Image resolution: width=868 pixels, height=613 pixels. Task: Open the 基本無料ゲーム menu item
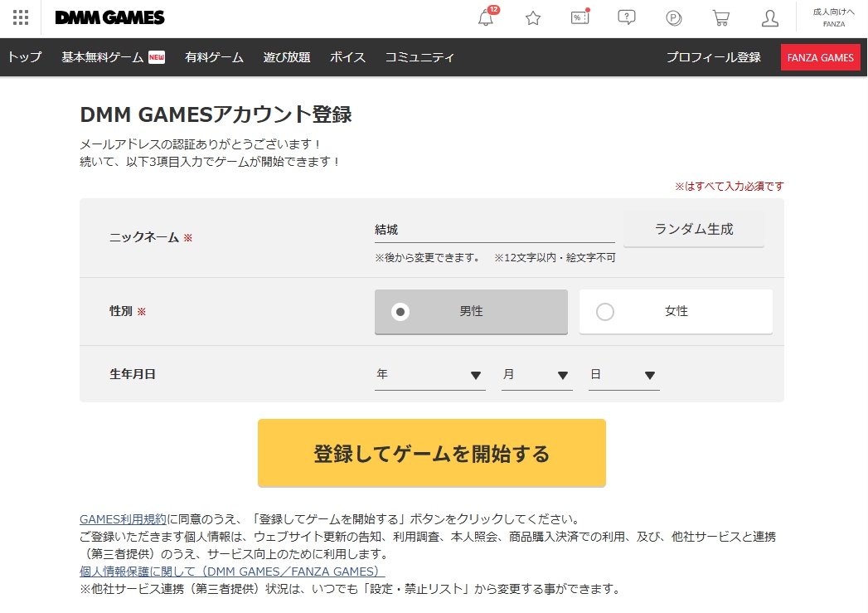[x=103, y=57]
